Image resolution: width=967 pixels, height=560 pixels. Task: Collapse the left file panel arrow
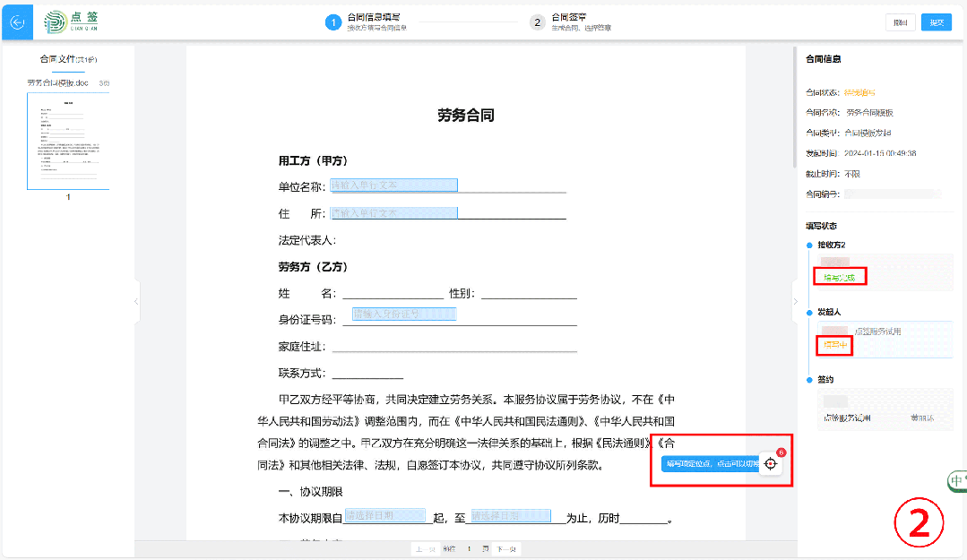pyautogui.click(x=136, y=302)
